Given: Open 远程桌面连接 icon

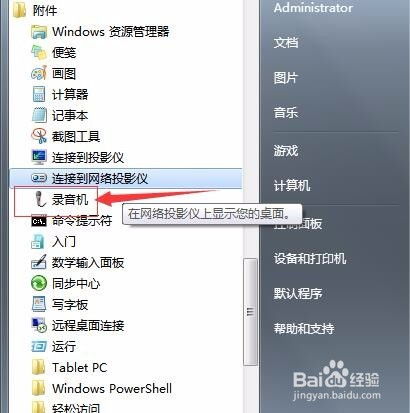Looking at the screenshot, I should point(39,325).
